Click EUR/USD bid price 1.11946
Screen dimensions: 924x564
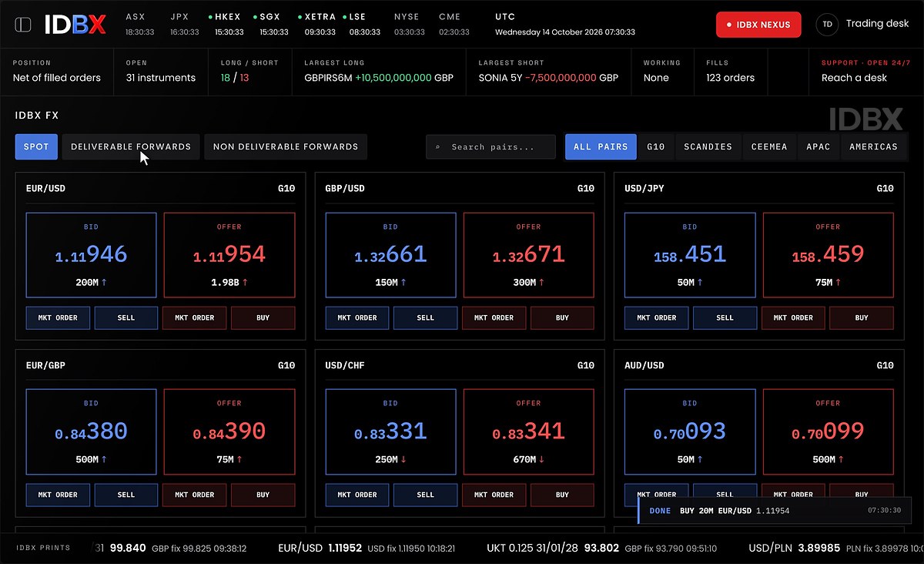[91, 255]
